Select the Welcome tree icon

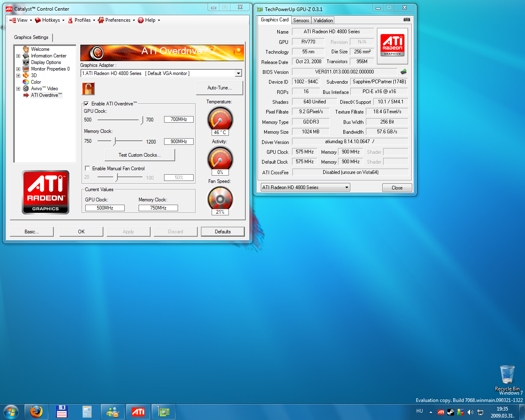[26, 49]
